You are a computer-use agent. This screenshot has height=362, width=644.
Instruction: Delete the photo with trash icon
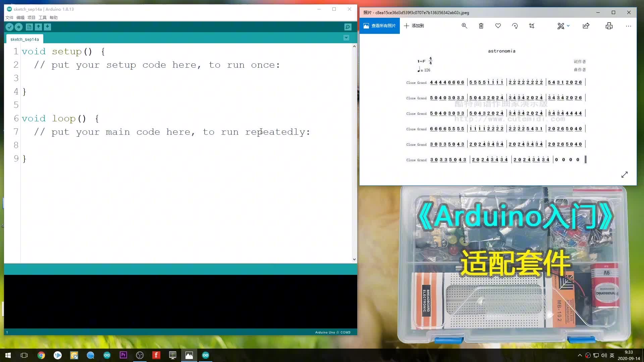click(x=481, y=26)
